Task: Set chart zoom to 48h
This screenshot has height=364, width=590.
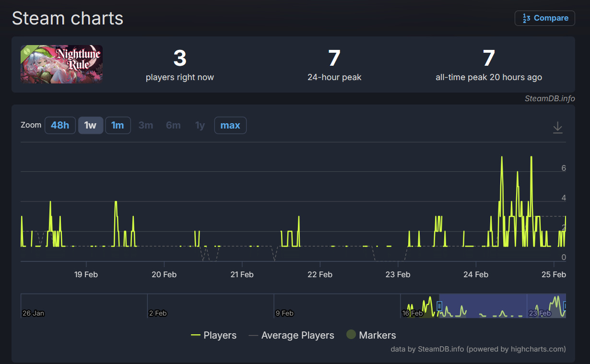Action: pyautogui.click(x=60, y=126)
